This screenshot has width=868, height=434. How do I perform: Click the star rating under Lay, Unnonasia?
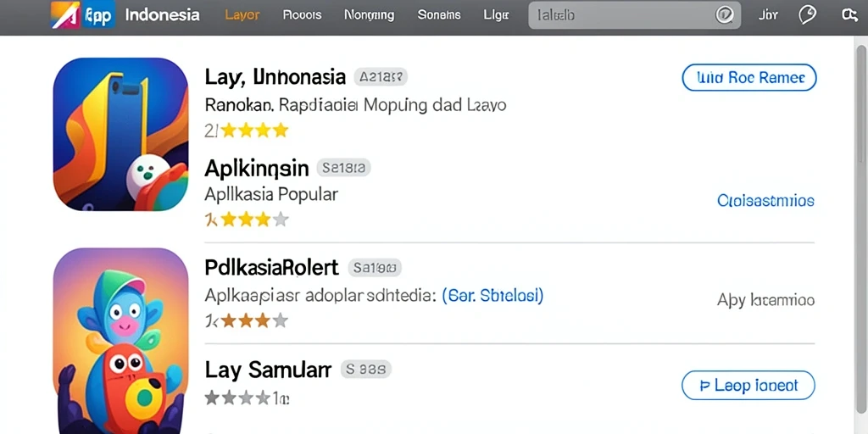pos(247,131)
